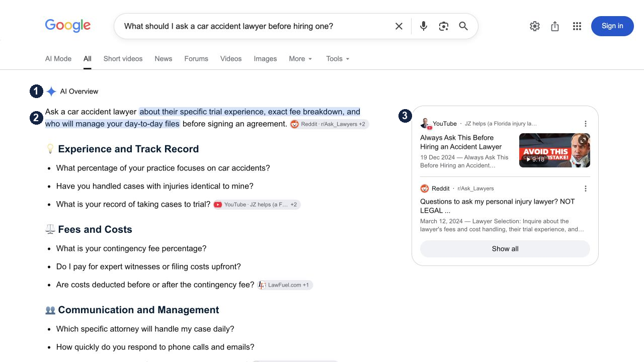The width and height of the screenshot is (644, 362).
Task: Open the Labs share icon in header
Action: [x=555, y=26]
